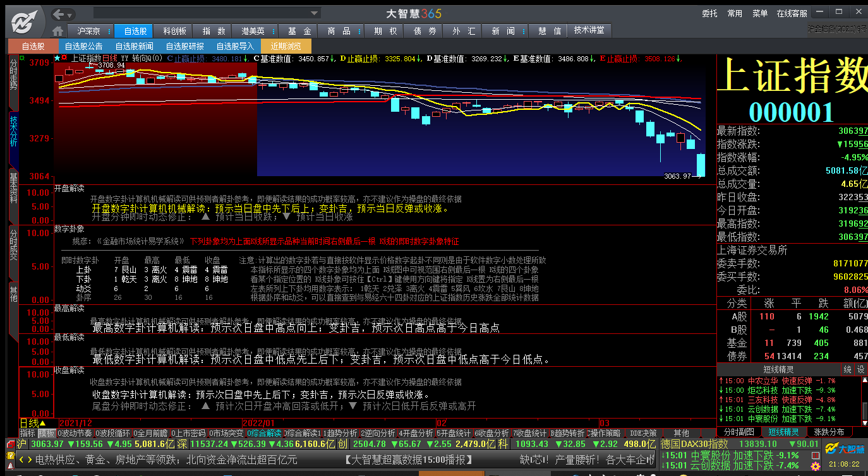The height and width of the screenshot is (476, 868).
Task: Click the red marker icon beside chart star
Action: pos(64,59)
